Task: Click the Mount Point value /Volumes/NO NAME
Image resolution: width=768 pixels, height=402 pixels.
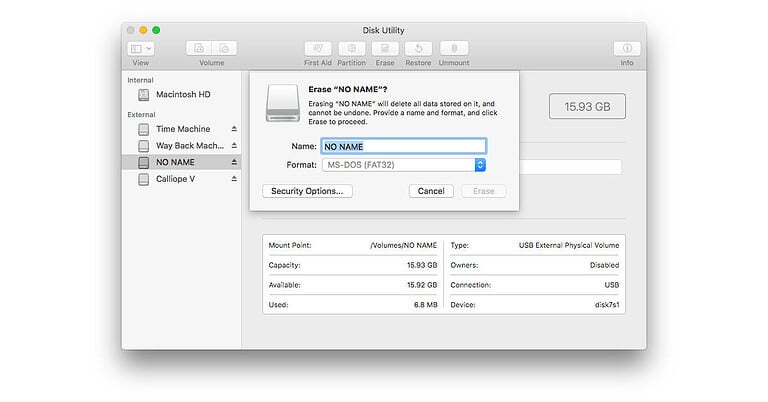Action: coord(404,245)
